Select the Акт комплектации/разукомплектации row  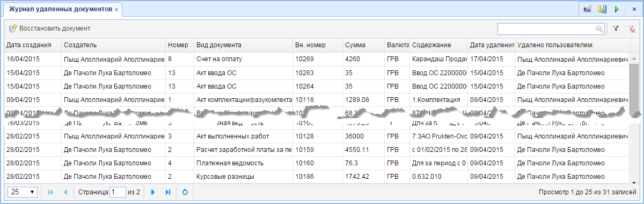click(317, 100)
